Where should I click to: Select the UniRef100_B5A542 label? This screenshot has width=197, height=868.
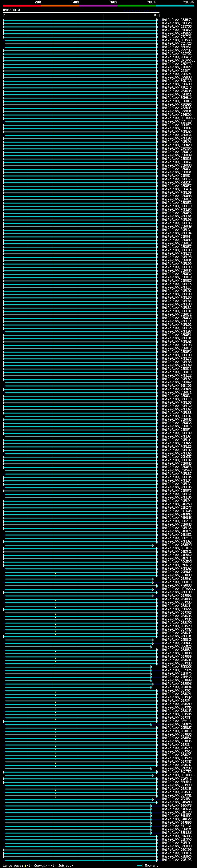tap(177, 778)
